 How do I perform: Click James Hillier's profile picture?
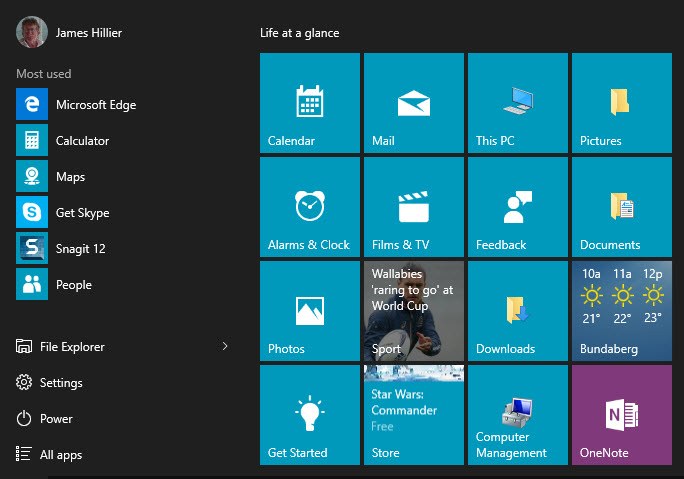pos(32,32)
